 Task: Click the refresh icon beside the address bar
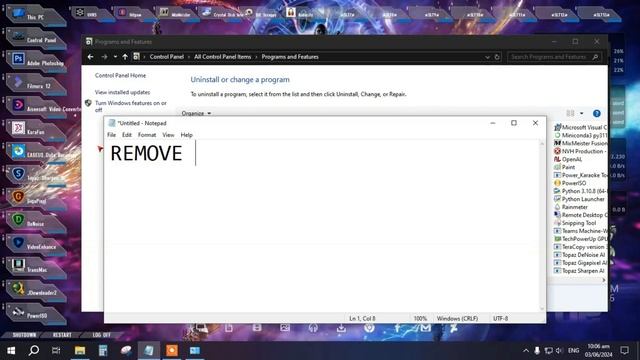click(497, 57)
